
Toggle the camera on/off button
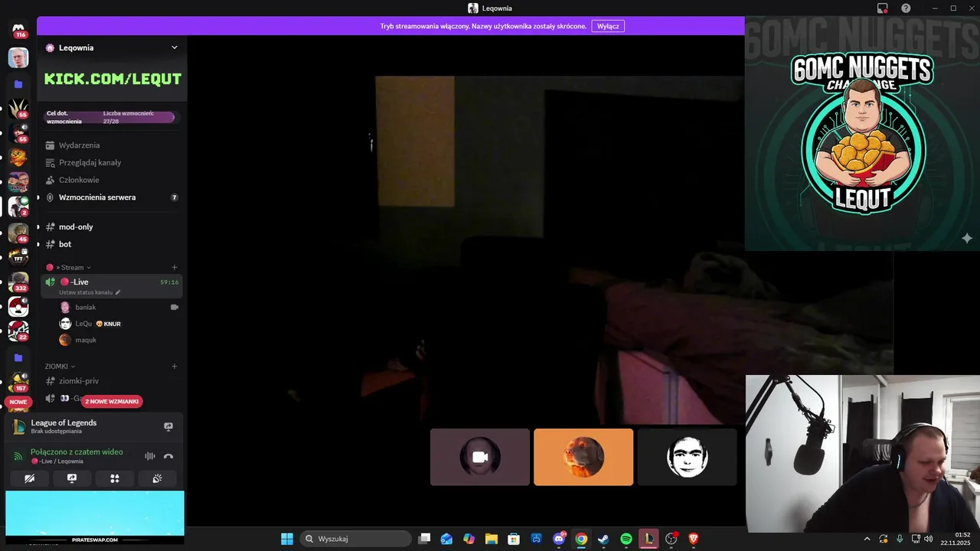(x=29, y=478)
